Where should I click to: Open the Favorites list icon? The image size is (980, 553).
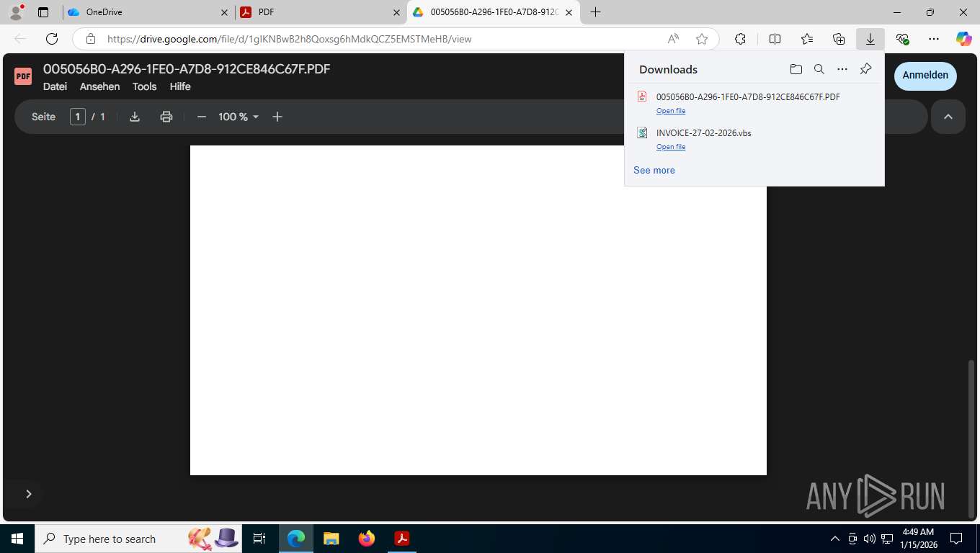pyautogui.click(x=807, y=39)
